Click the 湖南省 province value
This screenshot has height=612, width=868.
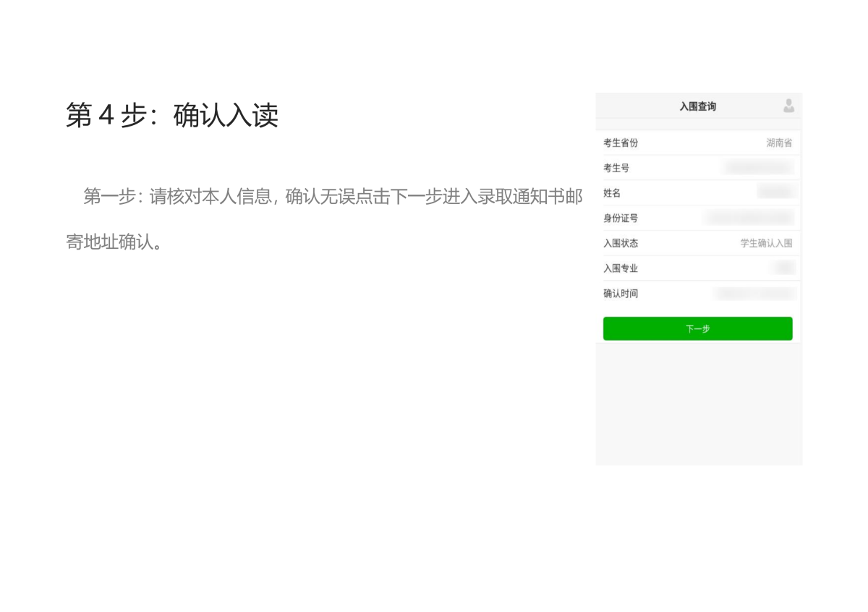[779, 143]
